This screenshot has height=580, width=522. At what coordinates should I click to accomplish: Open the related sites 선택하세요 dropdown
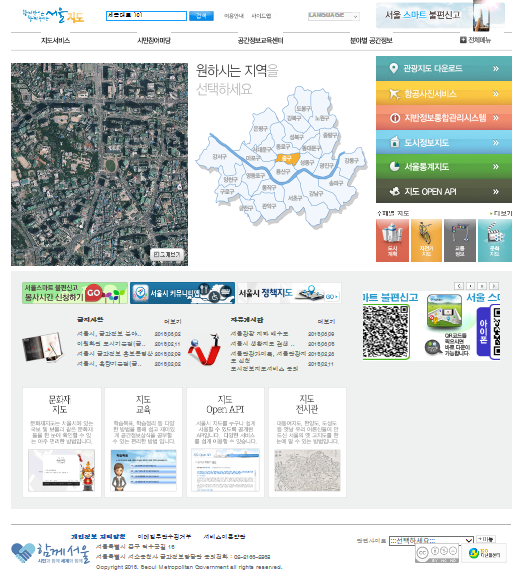pyautogui.click(x=431, y=541)
